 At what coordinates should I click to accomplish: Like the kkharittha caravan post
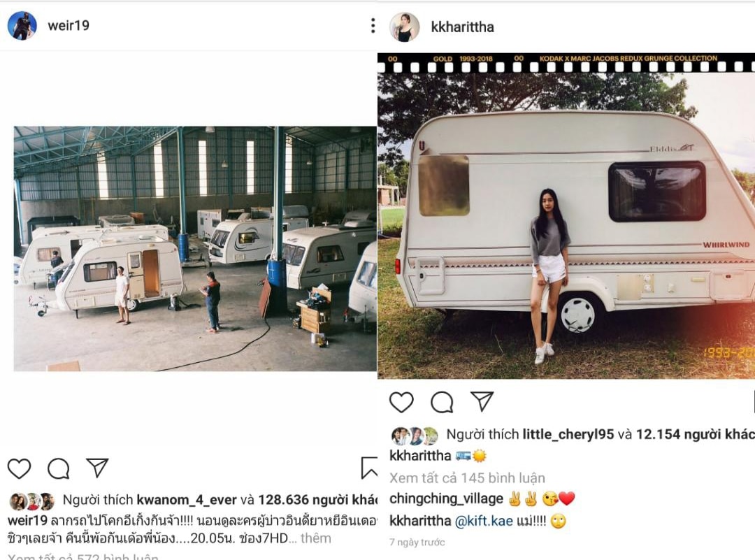pyautogui.click(x=401, y=402)
